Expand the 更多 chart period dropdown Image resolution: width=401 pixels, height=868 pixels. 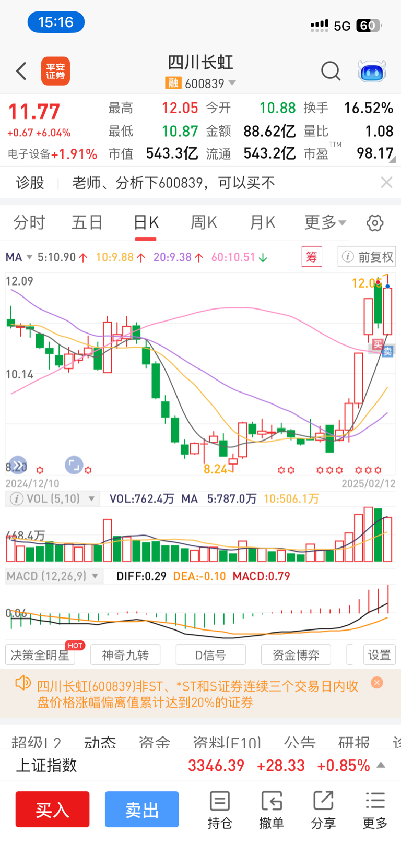click(325, 223)
